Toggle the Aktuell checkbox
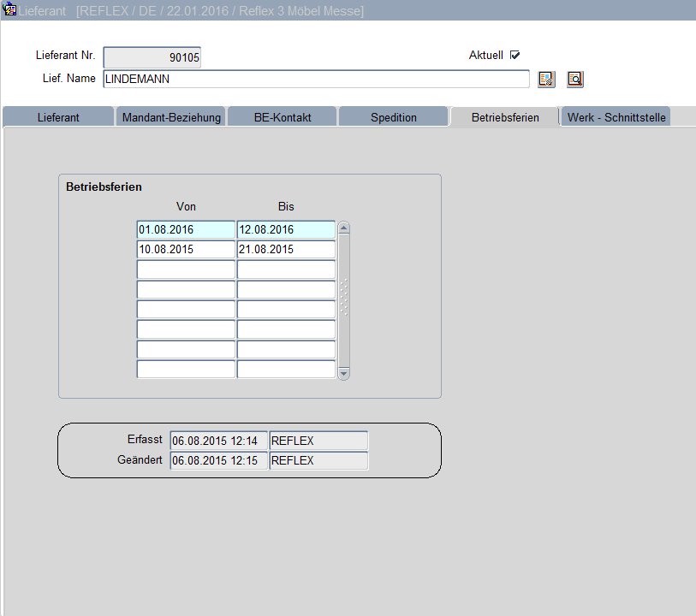The height and width of the screenshot is (616, 696). [515, 56]
